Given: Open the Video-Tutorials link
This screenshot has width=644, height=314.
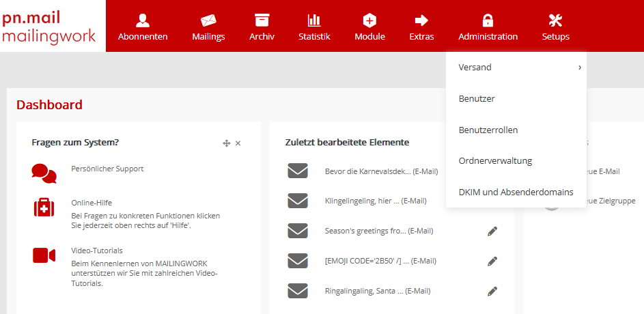Looking at the screenshot, I should click(x=97, y=251).
